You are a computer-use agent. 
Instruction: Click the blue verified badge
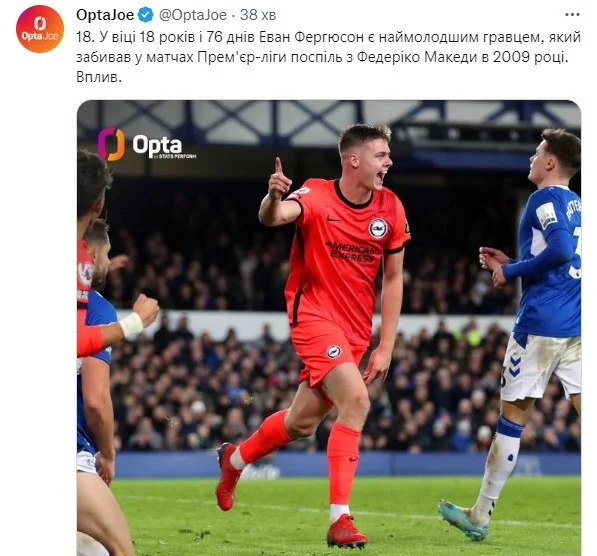[145, 15]
